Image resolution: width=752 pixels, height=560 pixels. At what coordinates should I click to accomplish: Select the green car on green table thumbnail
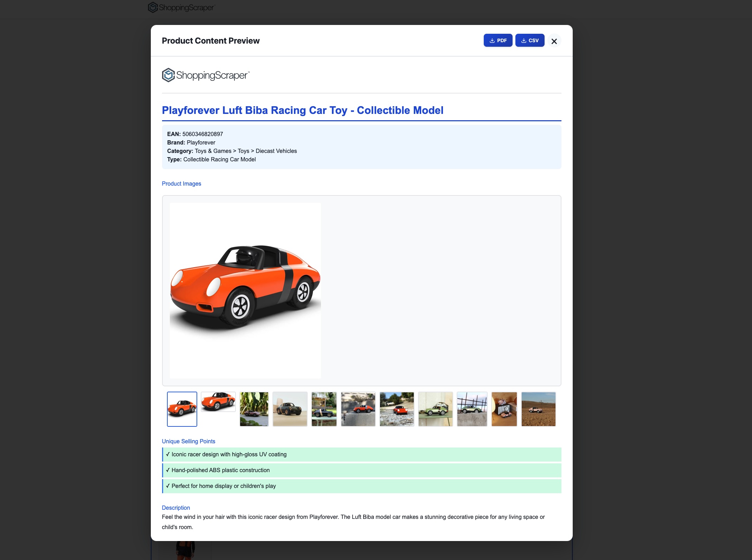coord(435,409)
